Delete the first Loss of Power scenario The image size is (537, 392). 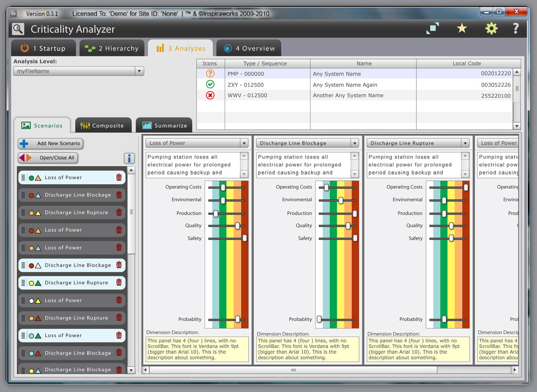click(x=119, y=177)
